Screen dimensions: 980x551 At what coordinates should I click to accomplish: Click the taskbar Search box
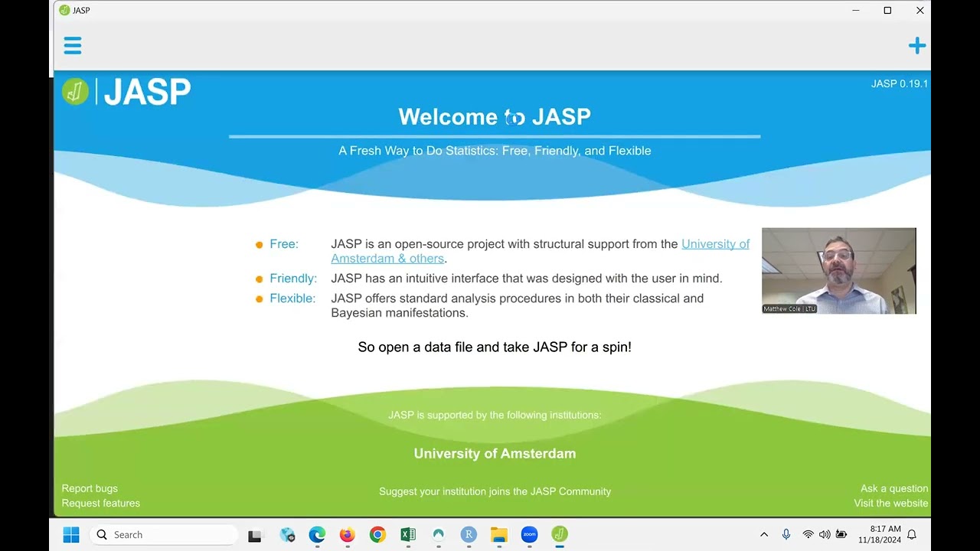tap(164, 535)
